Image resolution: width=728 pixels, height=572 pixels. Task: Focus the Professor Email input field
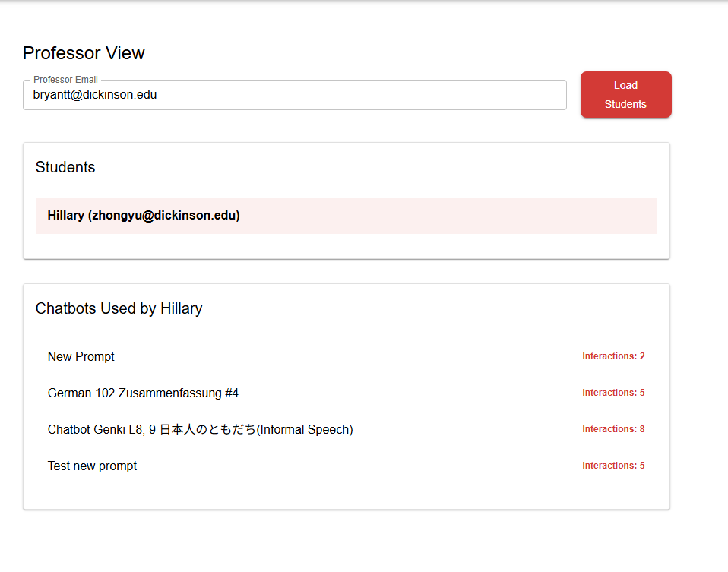click(342, 95)
